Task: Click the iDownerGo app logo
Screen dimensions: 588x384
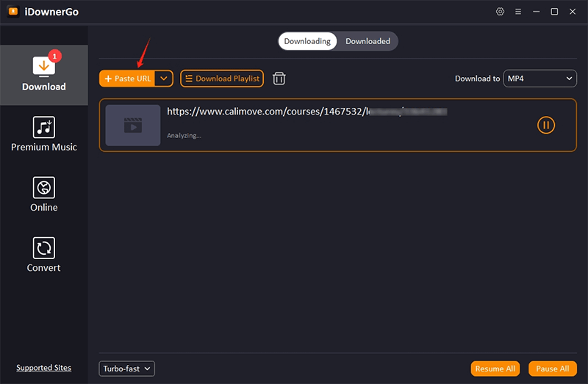Action: pyautogui.click(x=12, y=12)
